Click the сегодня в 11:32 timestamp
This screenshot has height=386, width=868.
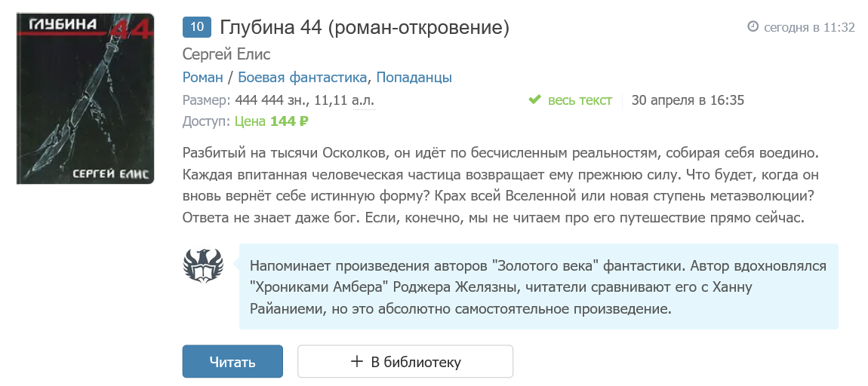pyautogui.click(x=809, y=27)
